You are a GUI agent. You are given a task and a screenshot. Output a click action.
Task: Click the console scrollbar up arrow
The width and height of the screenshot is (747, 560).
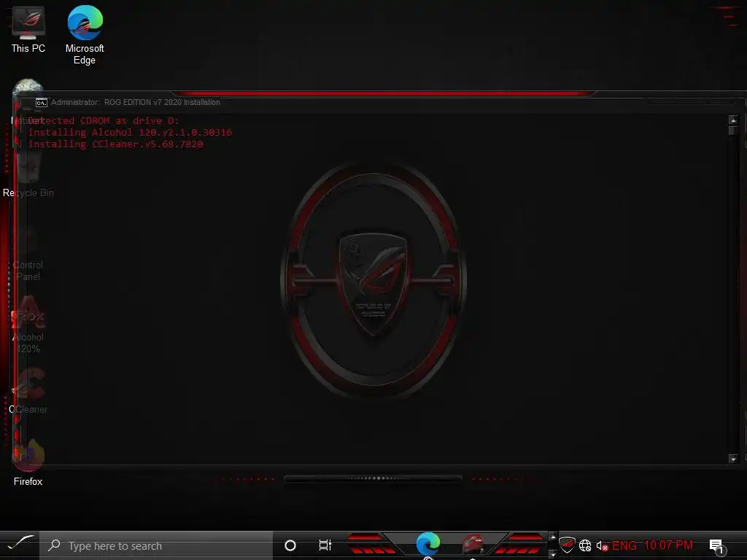(733, 120)
